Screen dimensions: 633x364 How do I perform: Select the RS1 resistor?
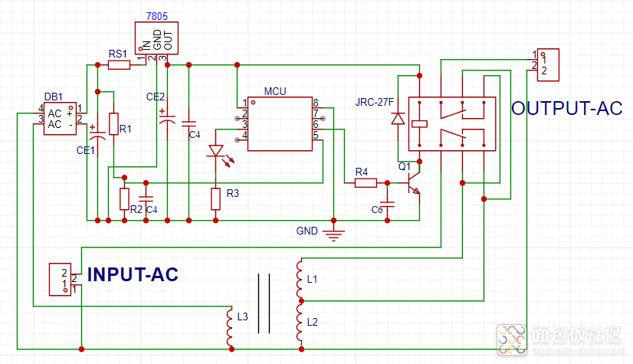(119, 65)
